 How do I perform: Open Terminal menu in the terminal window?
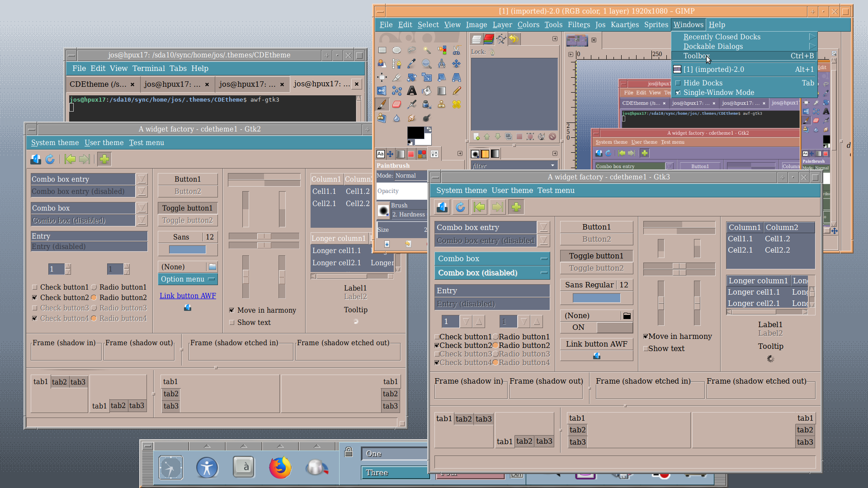[x=148, y=69]
